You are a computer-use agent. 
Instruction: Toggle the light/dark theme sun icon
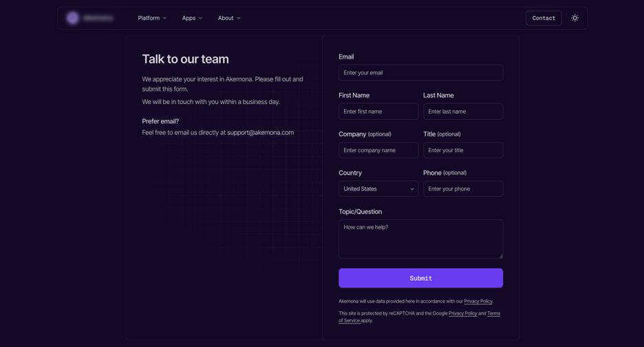(x=575, y=18)
